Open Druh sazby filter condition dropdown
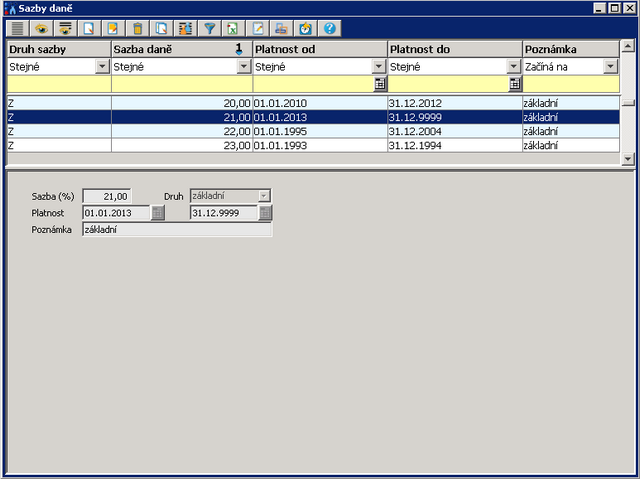 click(x=102, y=67)
